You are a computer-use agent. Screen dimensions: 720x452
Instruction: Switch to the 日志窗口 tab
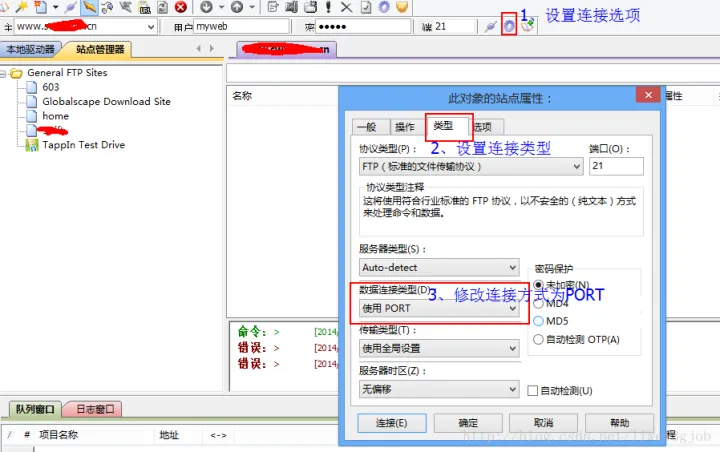95,409
